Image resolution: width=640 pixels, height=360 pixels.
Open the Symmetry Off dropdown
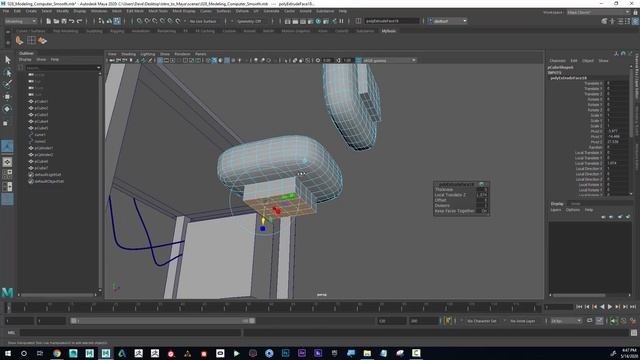[249, 21]
